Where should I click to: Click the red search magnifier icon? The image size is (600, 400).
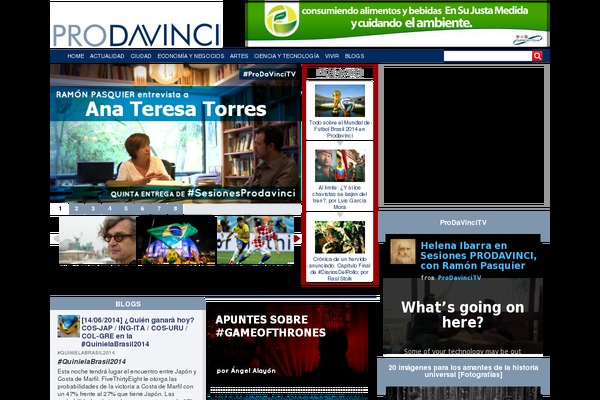[537, 56]
